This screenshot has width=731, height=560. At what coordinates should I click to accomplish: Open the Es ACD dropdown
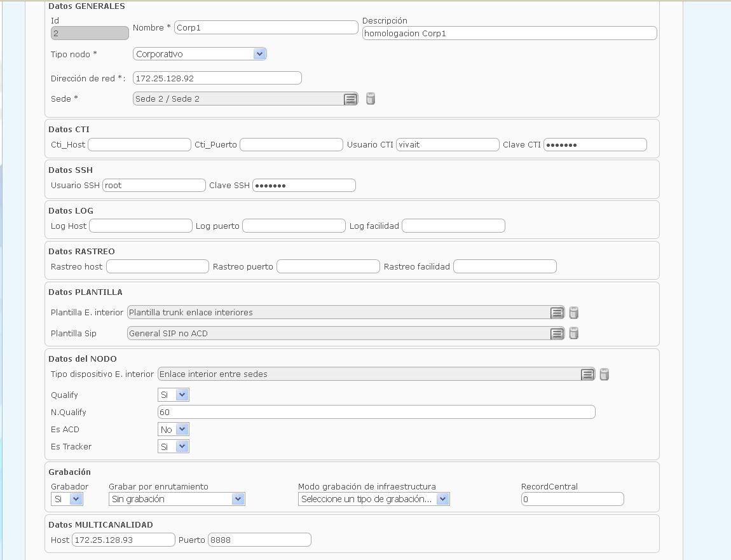point(174,430)
